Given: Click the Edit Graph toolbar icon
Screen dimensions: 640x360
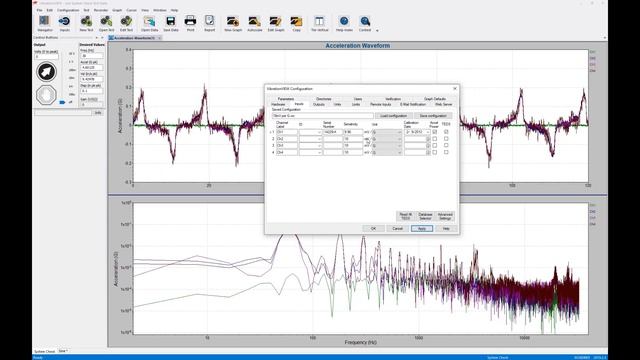Looking at the screenshot, I should [x=276, y=24].
